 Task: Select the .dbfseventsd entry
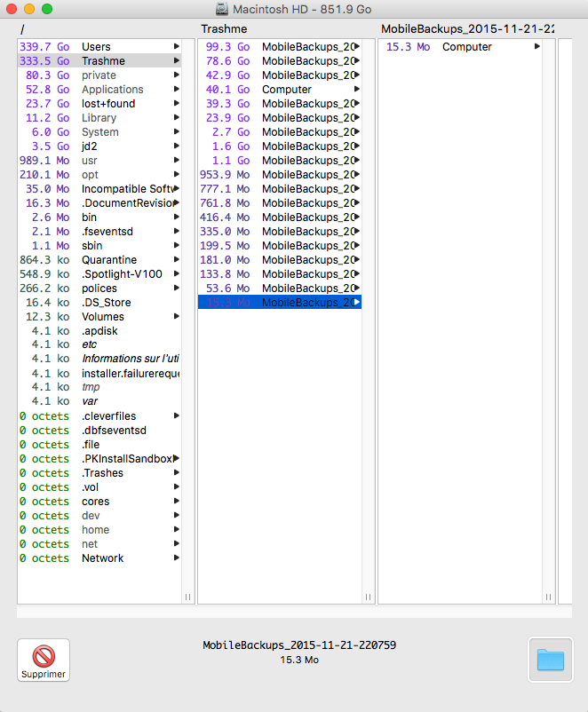pos(99,430)
